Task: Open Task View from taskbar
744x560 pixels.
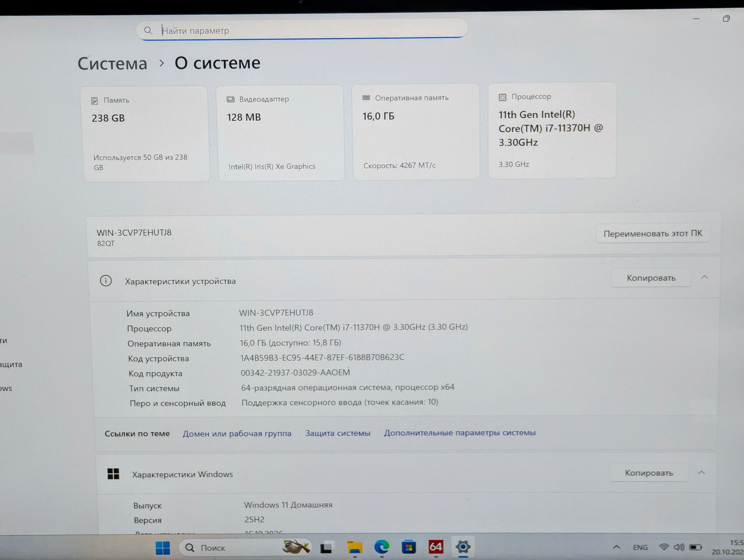Action: pyautogui.click(x=326, y=548)
